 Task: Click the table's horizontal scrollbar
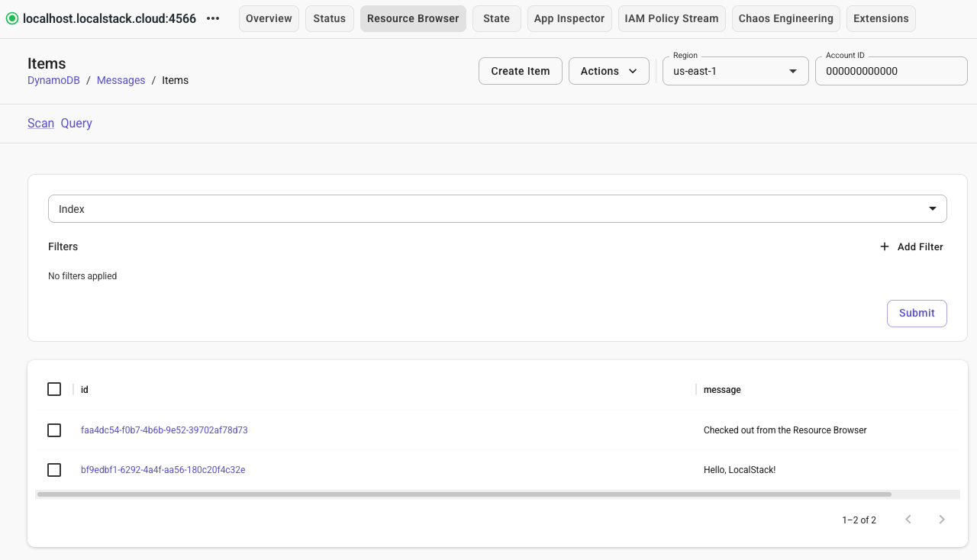pyautogui.click(x=464, y=494)
